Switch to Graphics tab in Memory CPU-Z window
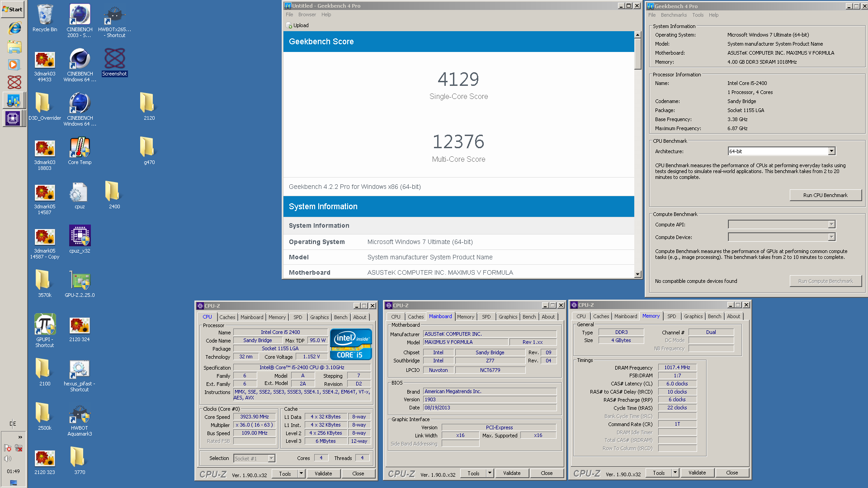Image resolution: width=868 pixels, height=488 pixels. coord(693,316)
